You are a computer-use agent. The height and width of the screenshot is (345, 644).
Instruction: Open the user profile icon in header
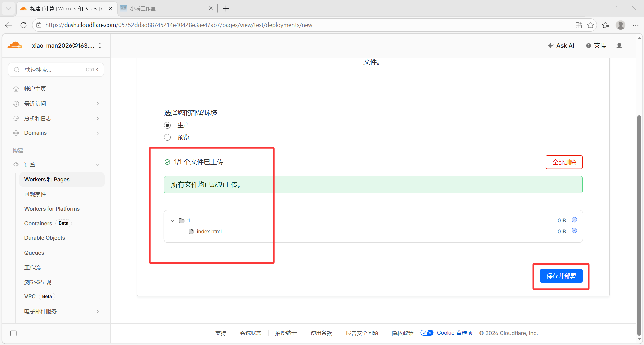tap(619, 46)
